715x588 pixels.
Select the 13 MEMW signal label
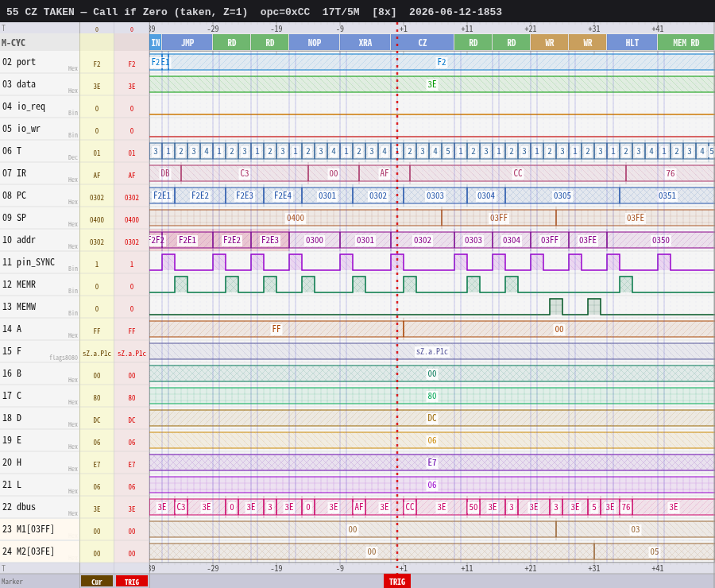click(x=19, y=307)
